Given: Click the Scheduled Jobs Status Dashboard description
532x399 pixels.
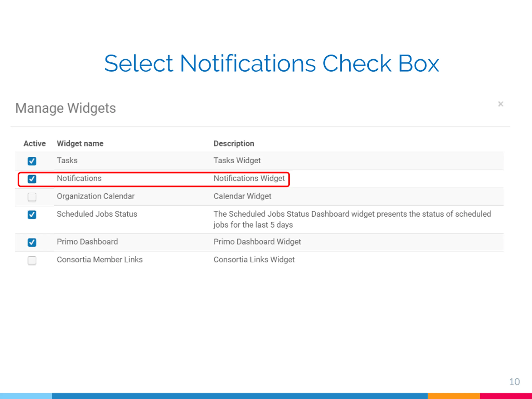Looking at the screenshot, I should (x=352, y=219).
